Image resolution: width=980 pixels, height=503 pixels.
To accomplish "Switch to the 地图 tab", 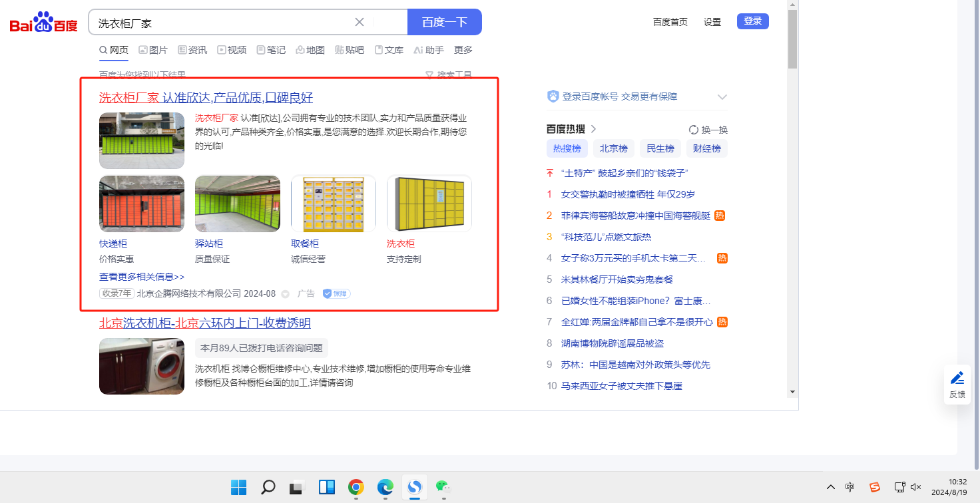I will 310,50.
